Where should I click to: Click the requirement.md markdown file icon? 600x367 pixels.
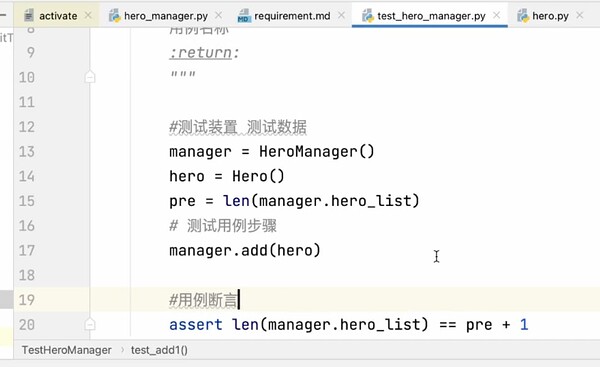click(x=244, y=16)
